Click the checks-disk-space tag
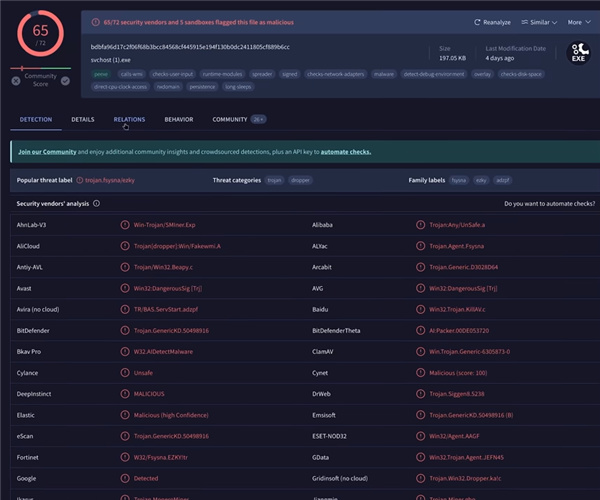This screenshot has width=600, height=500. pos(521,74)
